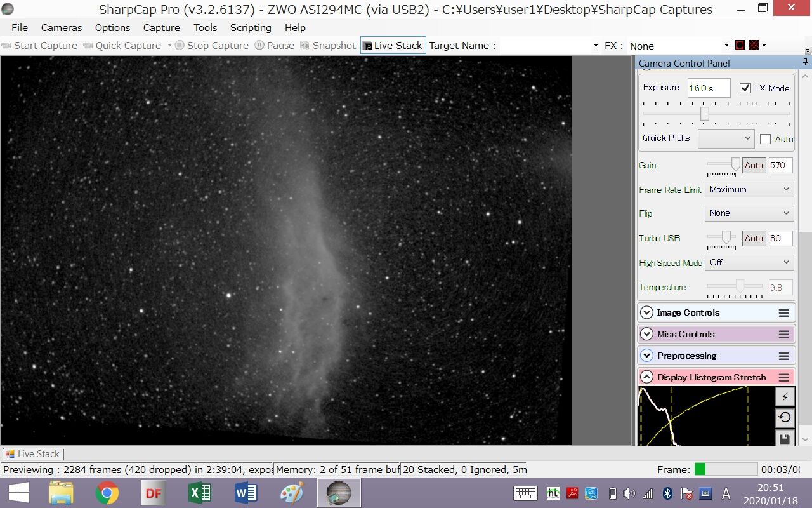Open the Flip dropdown
812x508 pixels.
749,213
